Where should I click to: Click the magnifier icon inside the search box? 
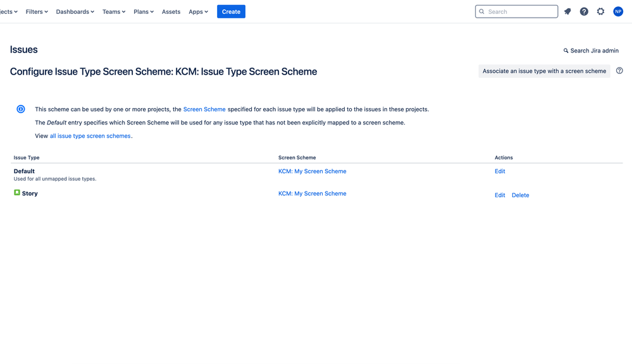pyautogui.click(x=481, y=11)
